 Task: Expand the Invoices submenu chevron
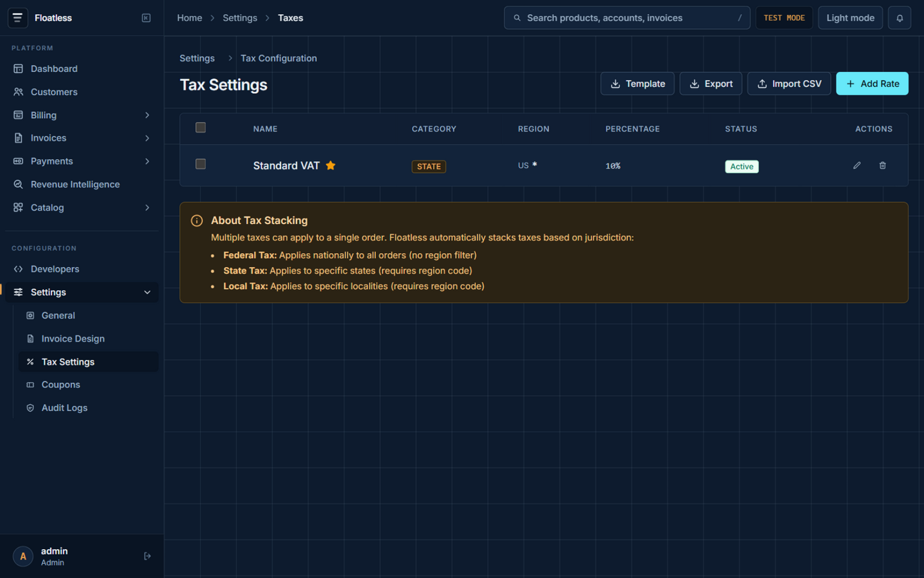coord(148,138)
